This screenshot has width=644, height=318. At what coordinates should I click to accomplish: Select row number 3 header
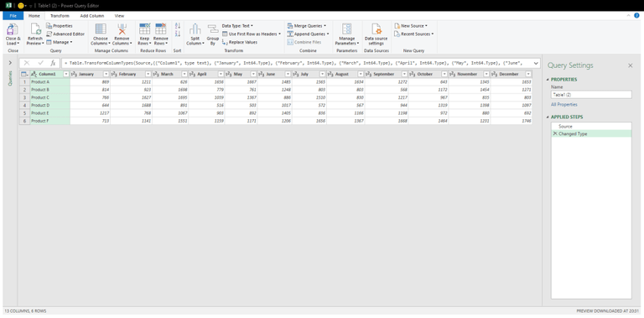coord(24,97)
